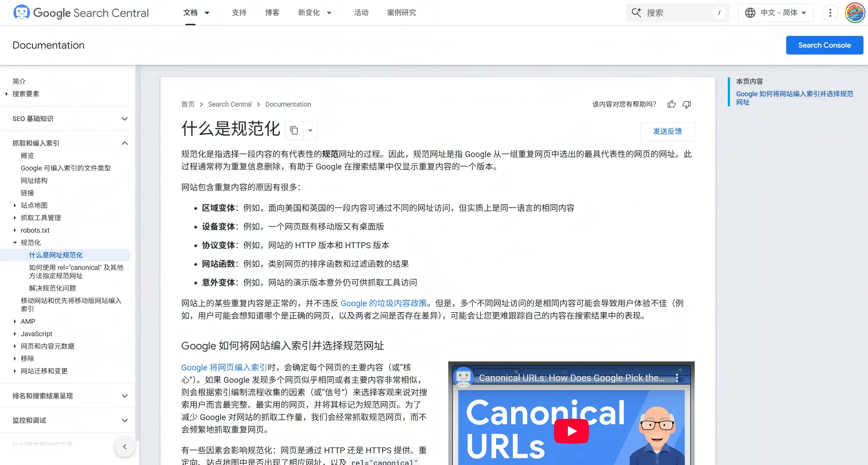Jump to Google 如何将网站编入索引 in page contents

[794, 98]
